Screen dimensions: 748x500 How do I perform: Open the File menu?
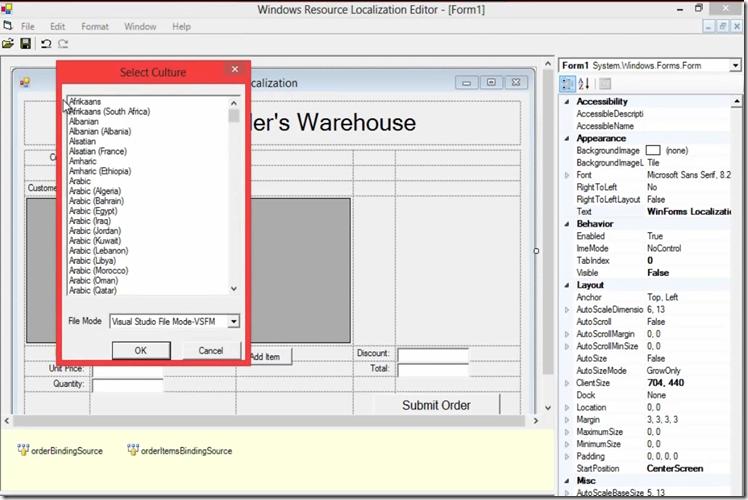[28, 27]
